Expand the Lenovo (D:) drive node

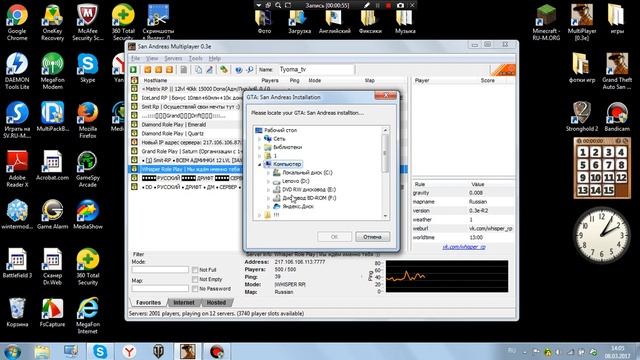pos(269,181)
